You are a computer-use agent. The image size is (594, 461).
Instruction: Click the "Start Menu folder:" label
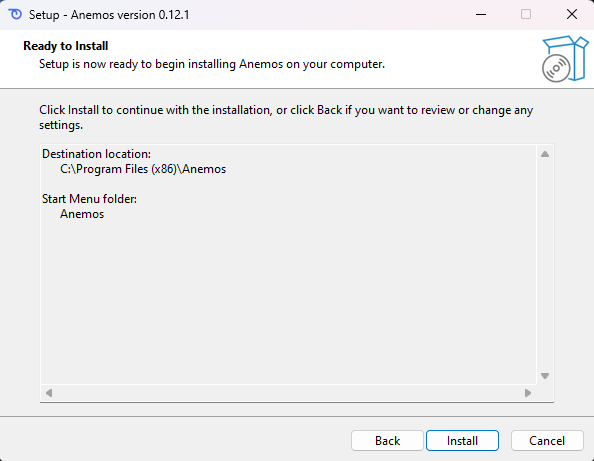point(89,199)
